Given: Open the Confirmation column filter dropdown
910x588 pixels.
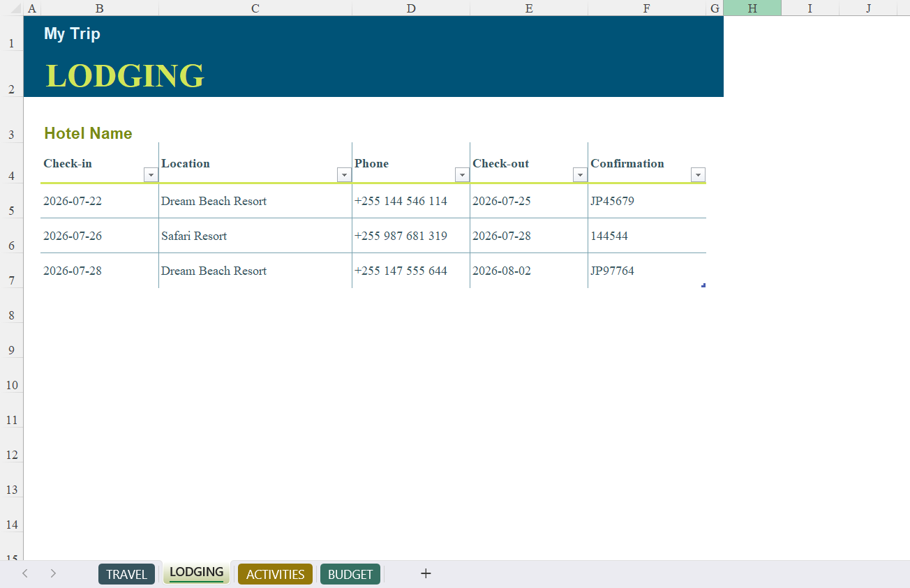Looking at the screenshot, I should (698, 175).
